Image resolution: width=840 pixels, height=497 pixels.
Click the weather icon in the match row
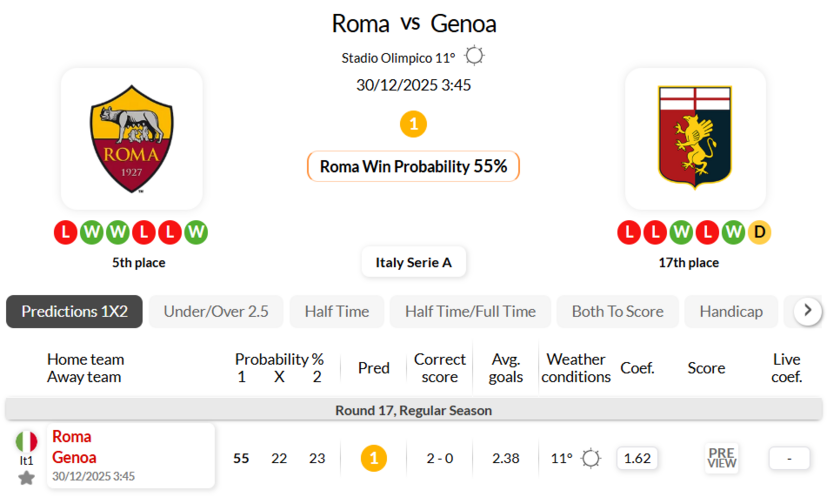click(x=591, y=459)
